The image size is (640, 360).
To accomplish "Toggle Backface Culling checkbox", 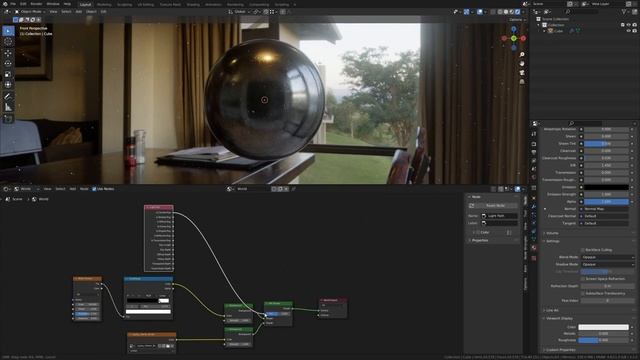I will coord(583,250).
